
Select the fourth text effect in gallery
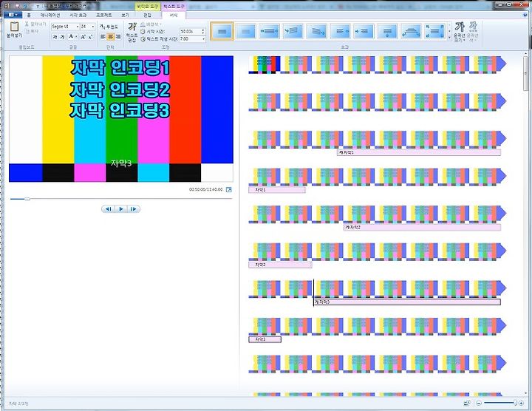coord(293,31)
